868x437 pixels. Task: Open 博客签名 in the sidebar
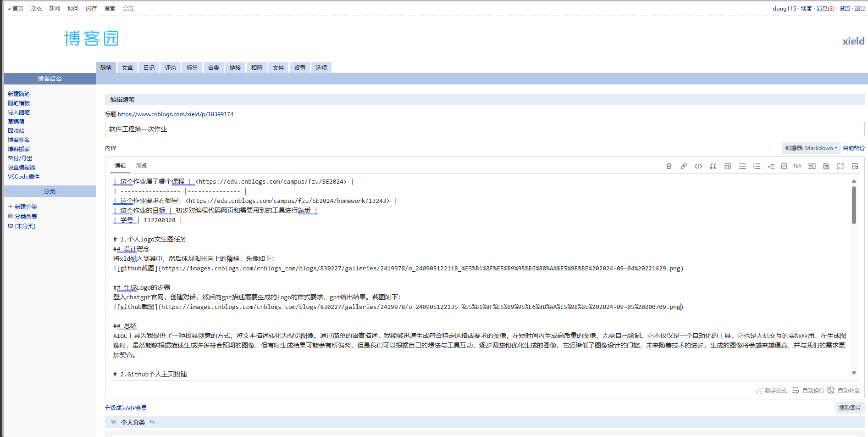tap(19, 140)
